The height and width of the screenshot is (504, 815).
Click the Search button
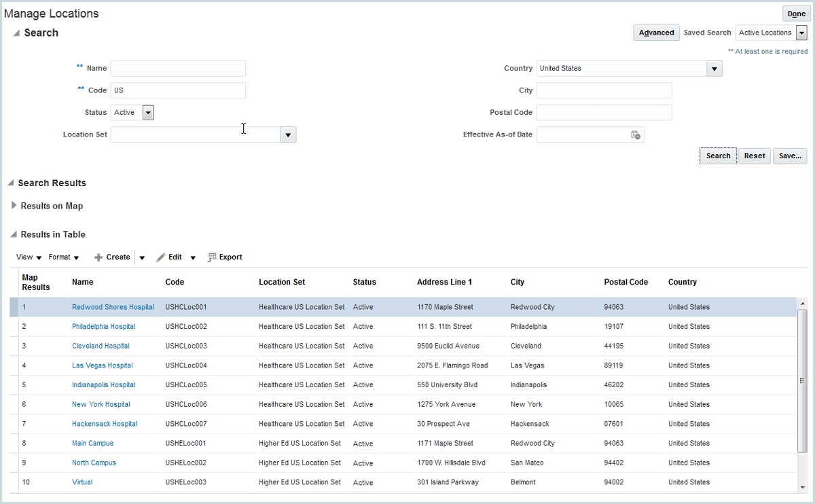(717, 156)
